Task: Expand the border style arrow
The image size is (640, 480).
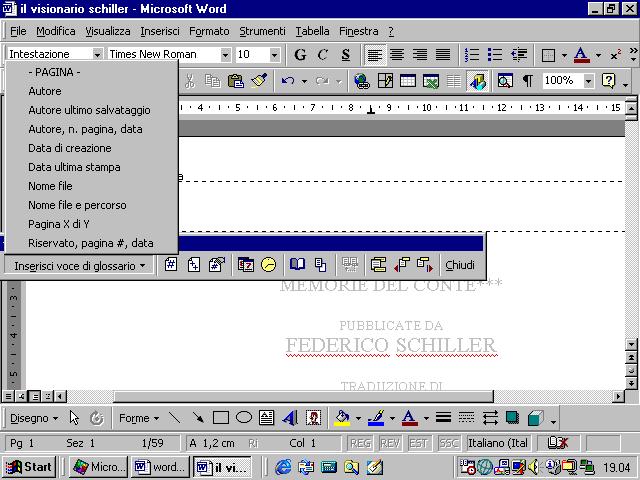Action: 564,55
